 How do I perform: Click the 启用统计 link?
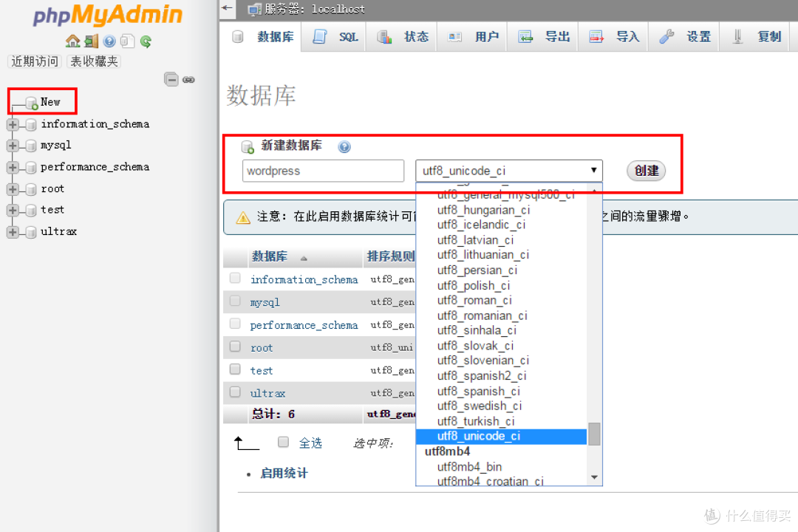coord(284,473)
